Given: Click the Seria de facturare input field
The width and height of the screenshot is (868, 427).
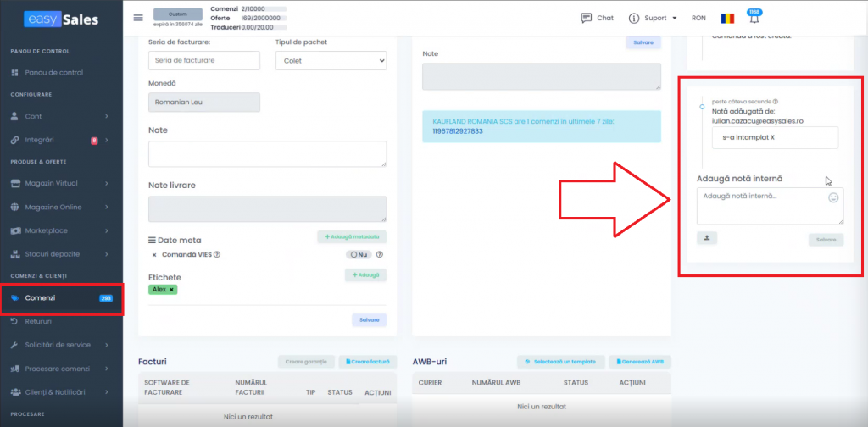Looking at the screenshot, I should 204,60.
